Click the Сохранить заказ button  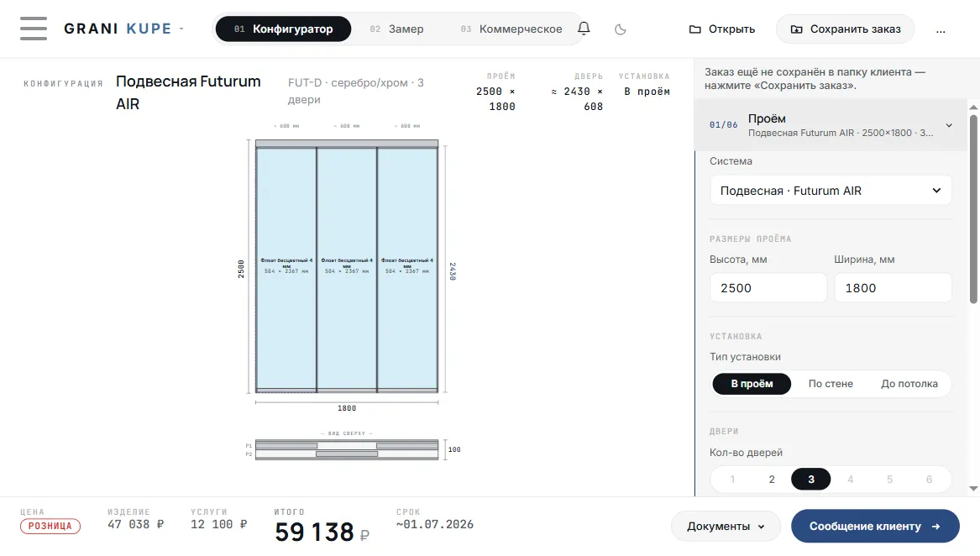pyautogui.click(x=845, y=29)
